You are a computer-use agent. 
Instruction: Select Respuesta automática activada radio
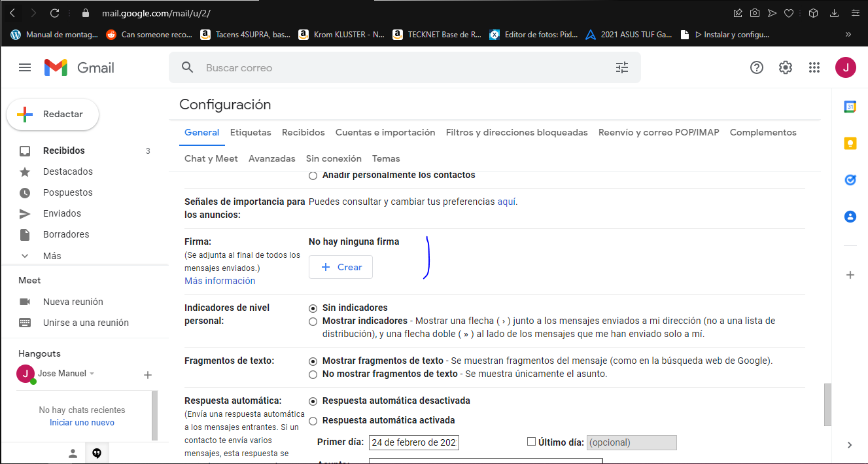click(x=313, y=421)
